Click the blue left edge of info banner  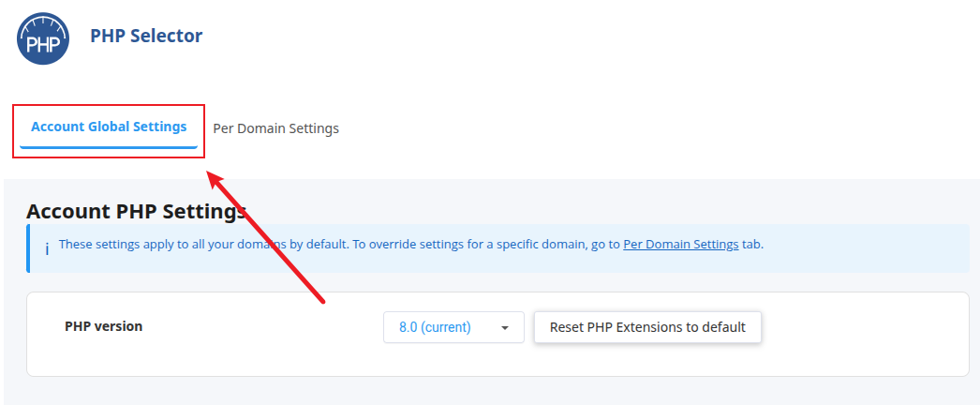[28, 248]
